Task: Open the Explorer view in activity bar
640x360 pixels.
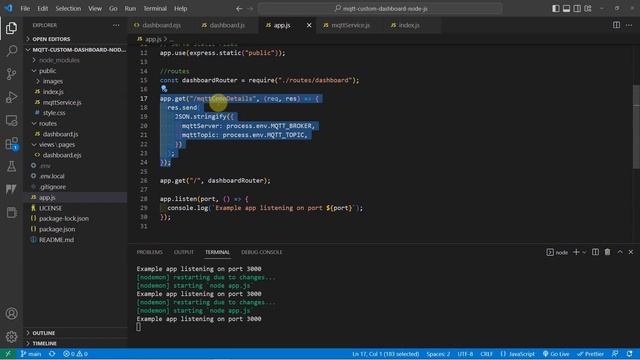Action: click(x=11, y=28)
